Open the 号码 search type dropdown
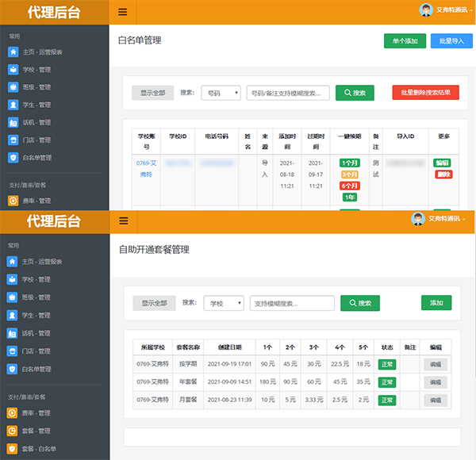This screenshot has width=476, height=460. pos(221,93)
